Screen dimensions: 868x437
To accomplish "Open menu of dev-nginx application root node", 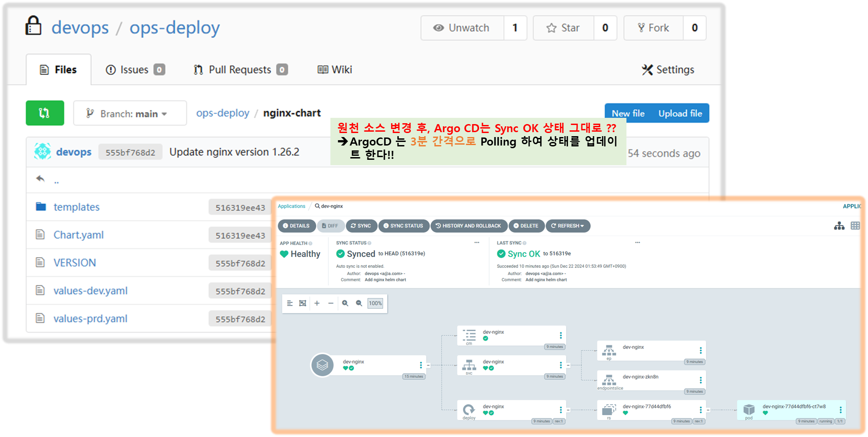I will pyautogui.click(x=421, y=365).
